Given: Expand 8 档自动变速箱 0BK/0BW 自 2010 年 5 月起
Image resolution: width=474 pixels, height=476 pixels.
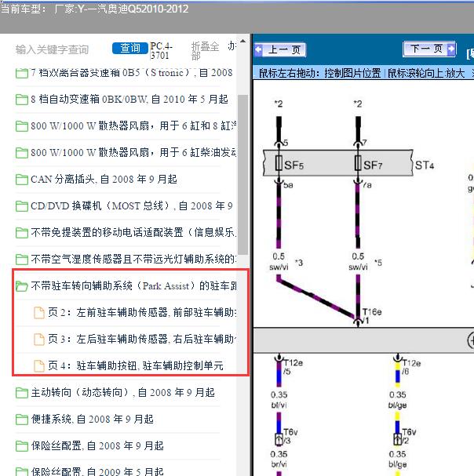Looking at the screenshot, I should pos(129,100).
